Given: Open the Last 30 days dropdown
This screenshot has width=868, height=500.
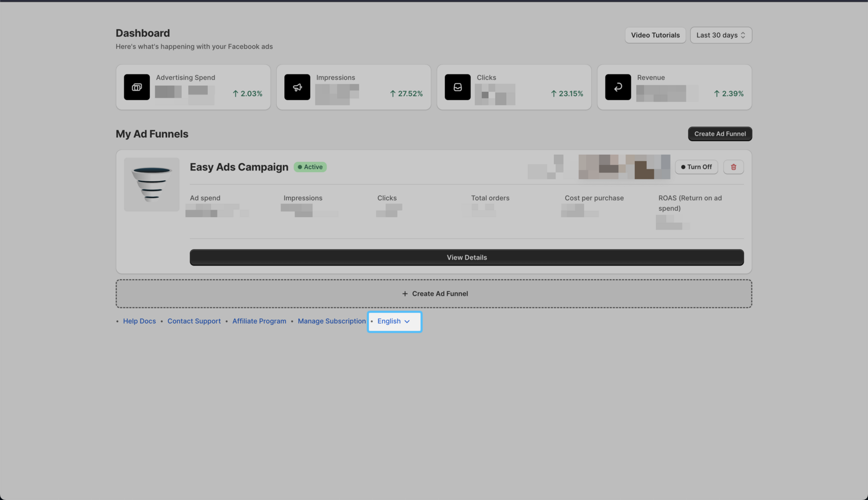Looking at the screenshot, I should pyautogui.click(x=720, y=35).
